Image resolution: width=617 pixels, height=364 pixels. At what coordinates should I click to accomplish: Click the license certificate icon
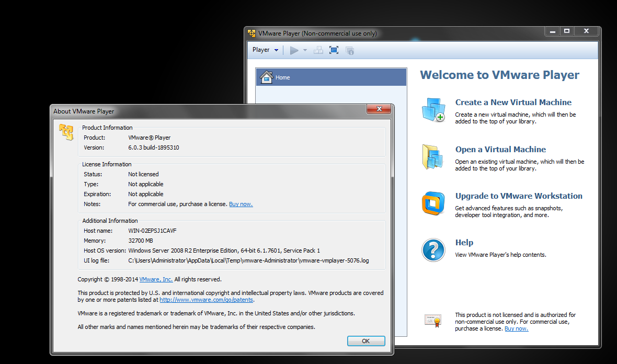pos(433,321)
